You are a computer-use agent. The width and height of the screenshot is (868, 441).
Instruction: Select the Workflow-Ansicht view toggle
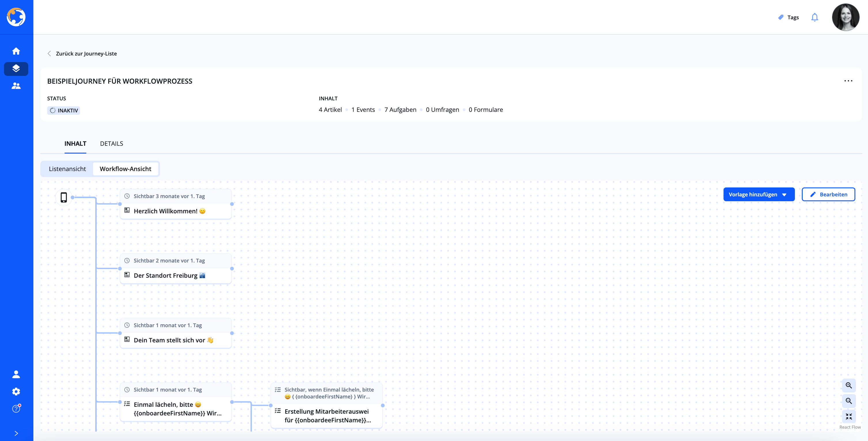click(125, 169)
